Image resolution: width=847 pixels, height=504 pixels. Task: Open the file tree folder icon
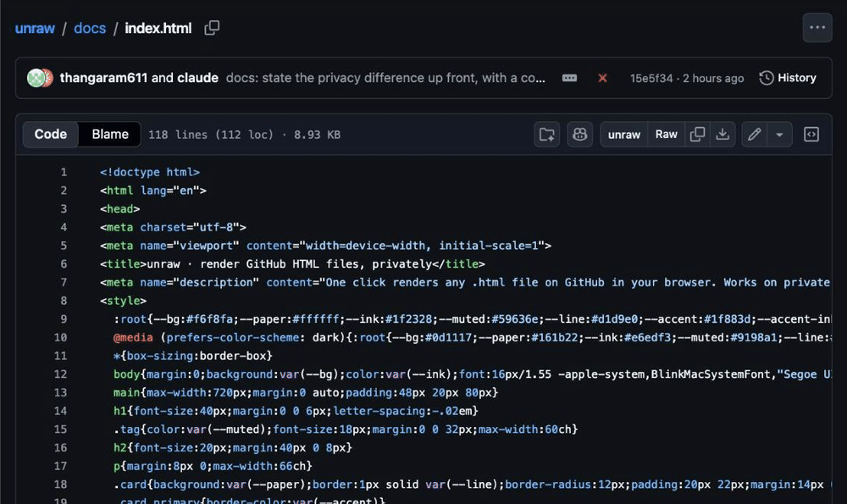[546, 135]
